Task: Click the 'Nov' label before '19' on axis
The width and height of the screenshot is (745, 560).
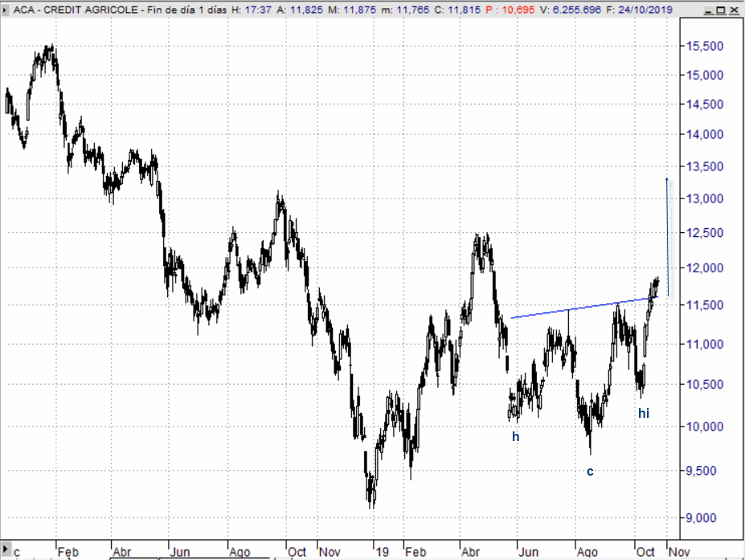Action: pyautogui.click(x=330, y=552)
